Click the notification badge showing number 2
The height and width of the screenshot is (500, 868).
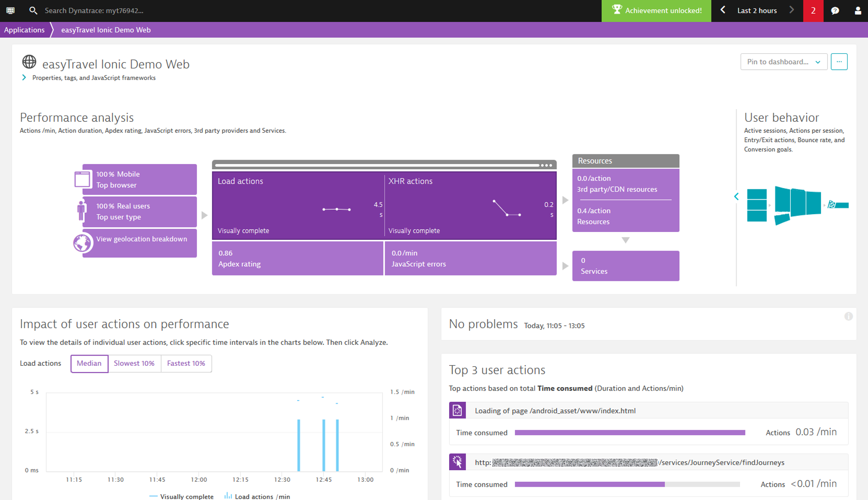point(812,11)
